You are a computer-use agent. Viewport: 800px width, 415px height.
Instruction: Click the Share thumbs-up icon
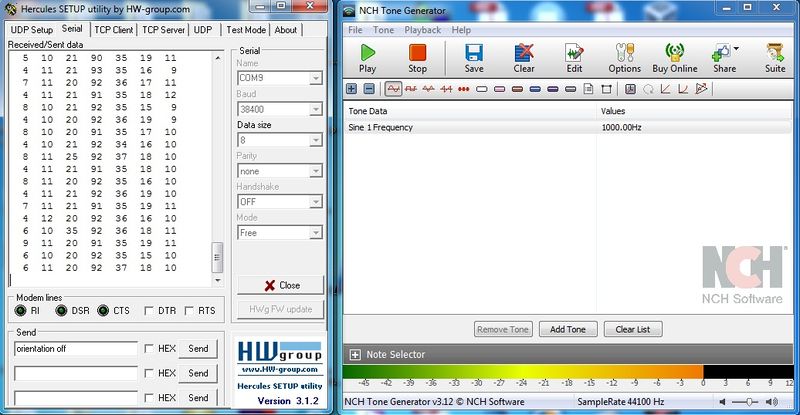pos(721,53)
